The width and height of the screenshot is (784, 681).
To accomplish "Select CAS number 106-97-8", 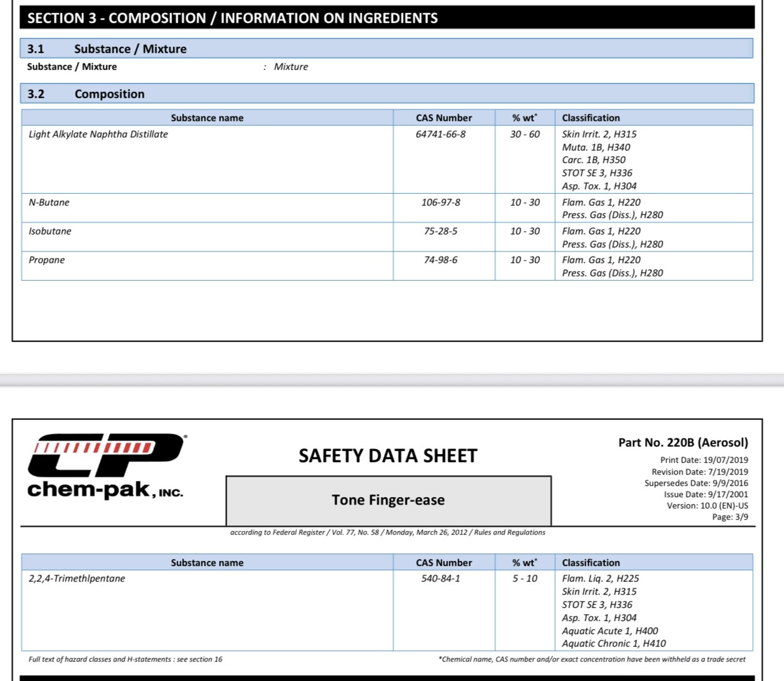I will pyautogui.click(x=440, y=203).
